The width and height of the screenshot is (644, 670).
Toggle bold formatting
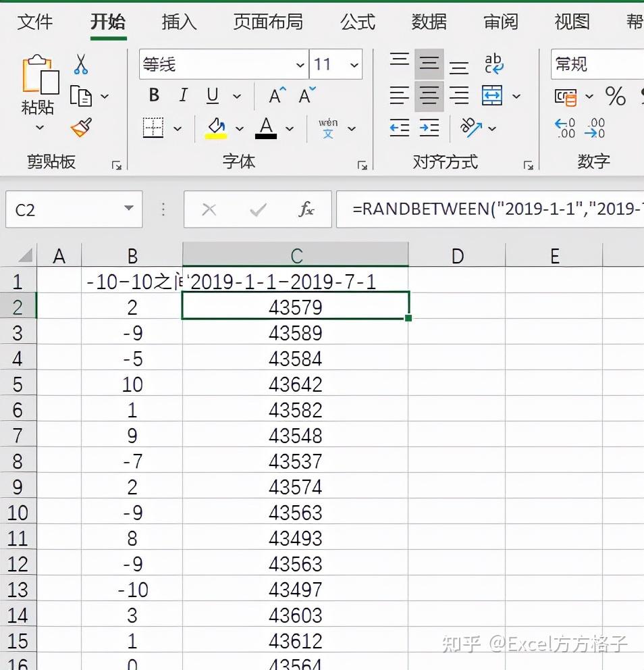pos(153,95)
